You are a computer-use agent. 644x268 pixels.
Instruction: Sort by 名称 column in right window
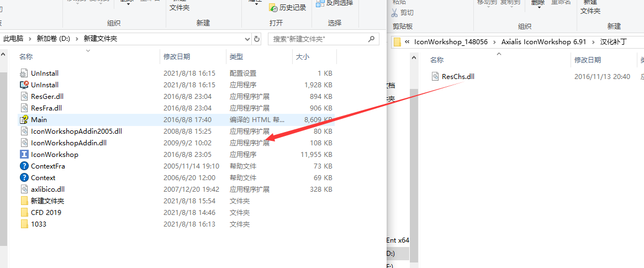[x=436, y=60]
